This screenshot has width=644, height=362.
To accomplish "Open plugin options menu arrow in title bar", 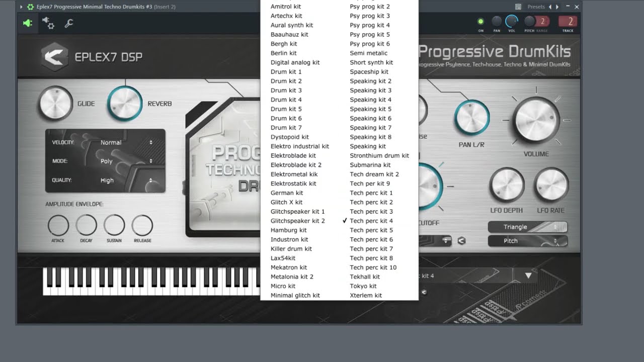I will [x=21, y=7].
